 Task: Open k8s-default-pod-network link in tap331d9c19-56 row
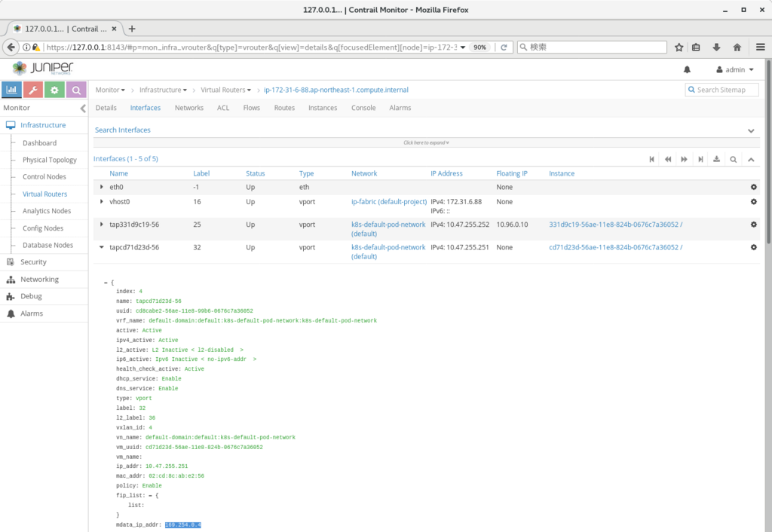click(x=388, y=229)
